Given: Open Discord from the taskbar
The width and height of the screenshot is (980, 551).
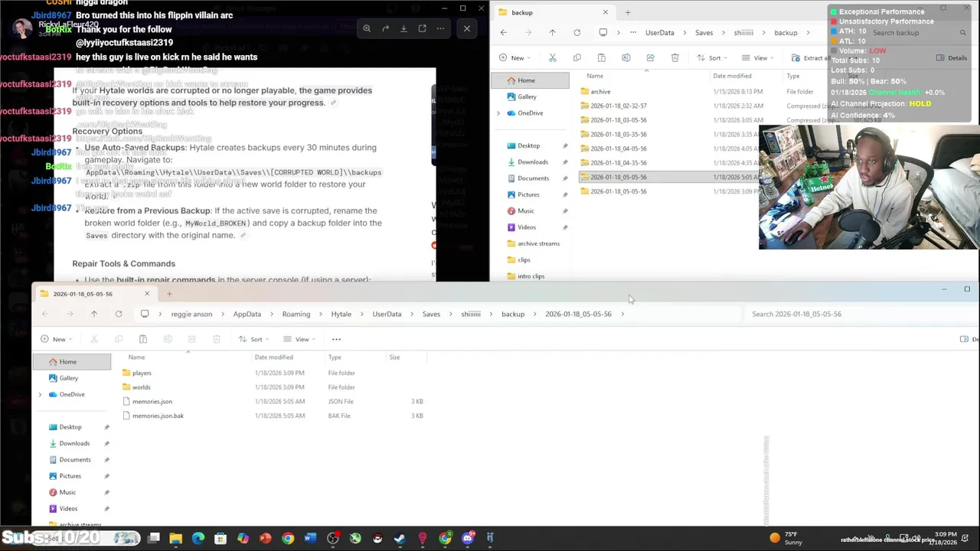Looking at the screenshot, I should tap(468, 539).
